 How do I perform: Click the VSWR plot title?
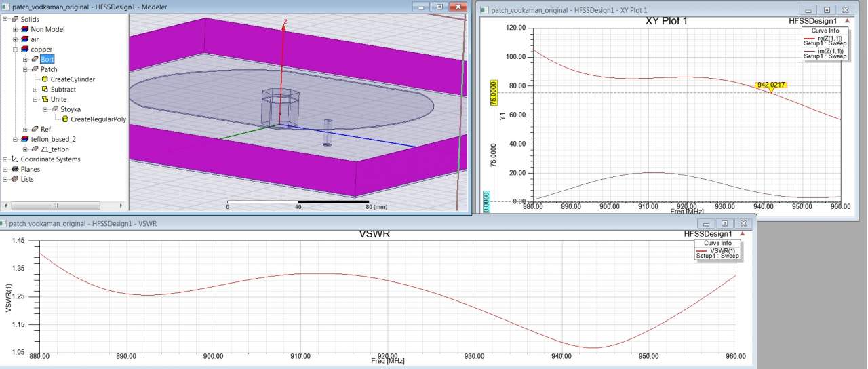pos(374,234)
